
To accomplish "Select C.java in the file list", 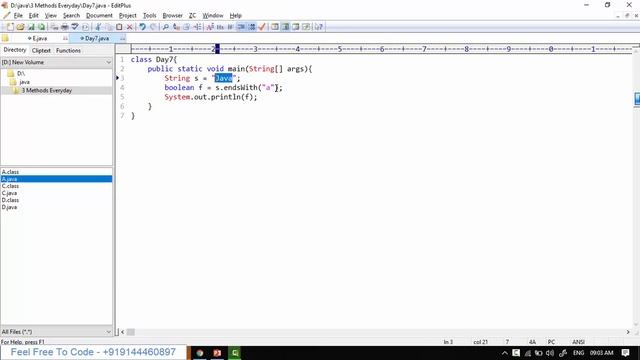I will [9, 193].
